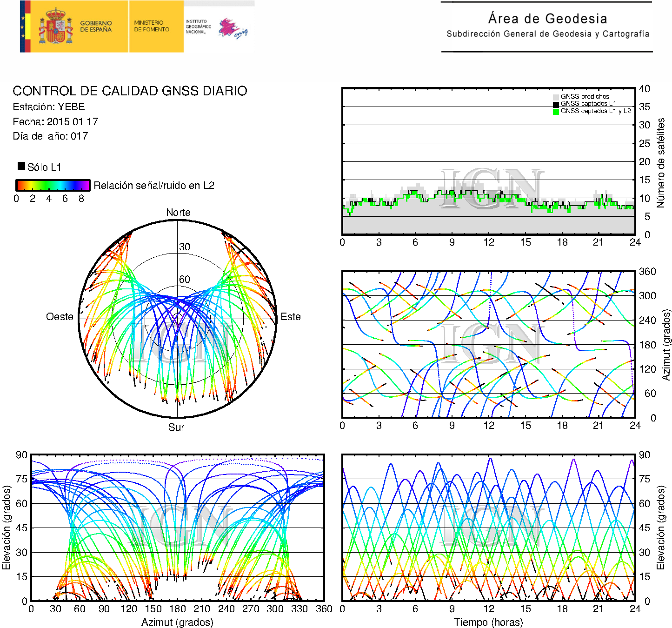Click the Norte label on the sky plot
This screenshot has width=672, height=628.
(x=178, y=212)
